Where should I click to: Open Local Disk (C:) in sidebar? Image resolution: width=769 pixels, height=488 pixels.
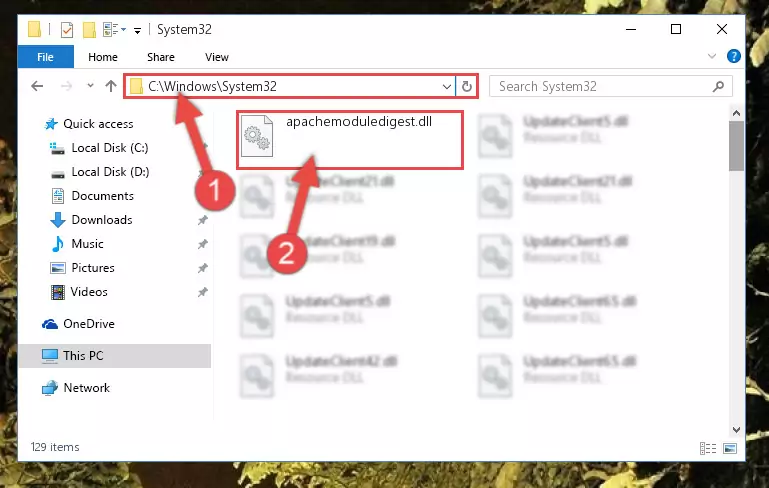[x=110, y=148]
